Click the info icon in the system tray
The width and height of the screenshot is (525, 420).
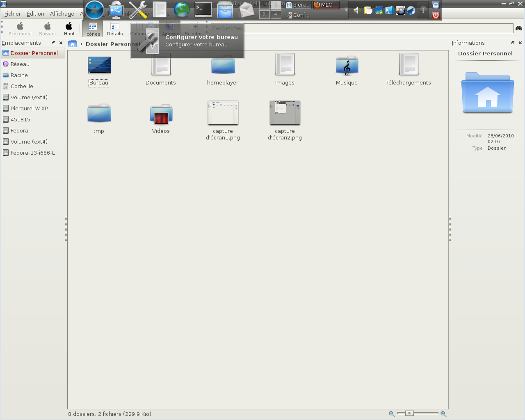coord(423,10)
